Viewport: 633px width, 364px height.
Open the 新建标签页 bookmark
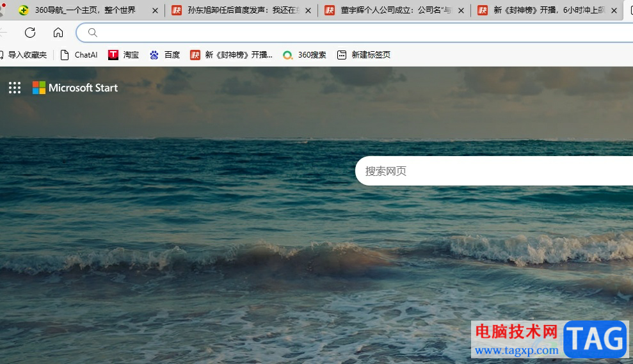pos(364,55)
